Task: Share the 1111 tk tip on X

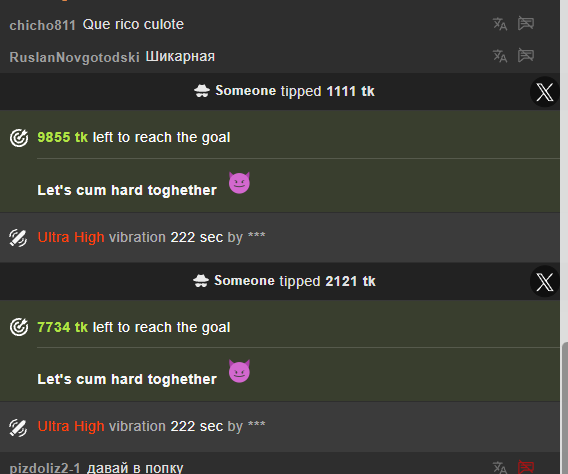Action: tap(544, 92)
